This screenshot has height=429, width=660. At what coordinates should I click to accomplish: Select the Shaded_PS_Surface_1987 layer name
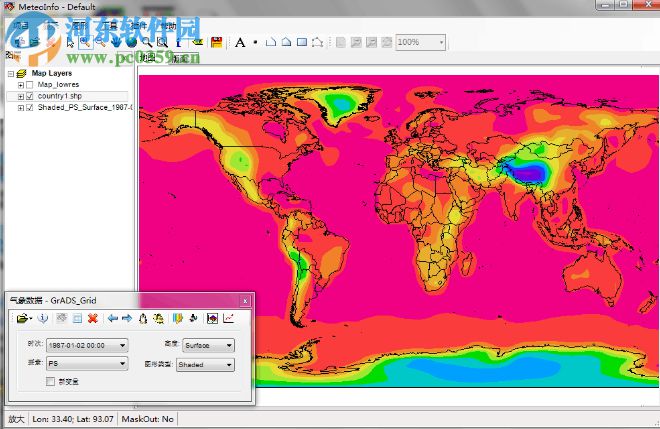(85, 107)
